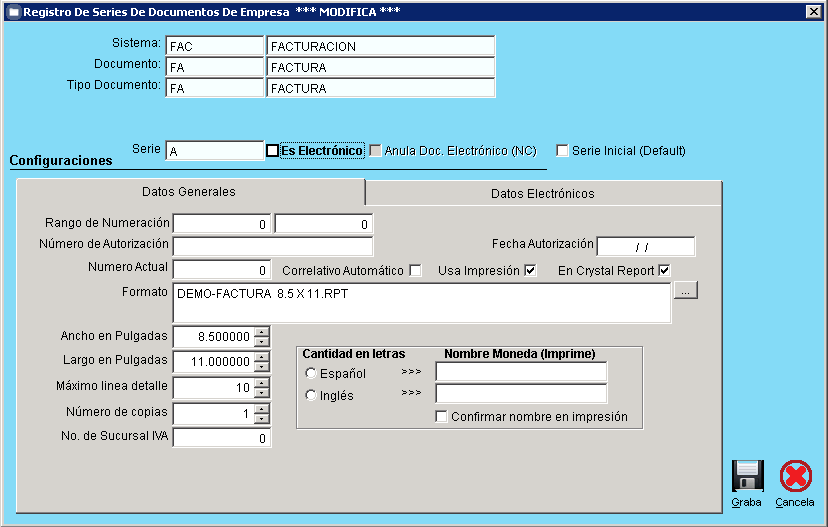
Task: Uncheck the En Crystal Report checkbox
Action: (663, 270)
